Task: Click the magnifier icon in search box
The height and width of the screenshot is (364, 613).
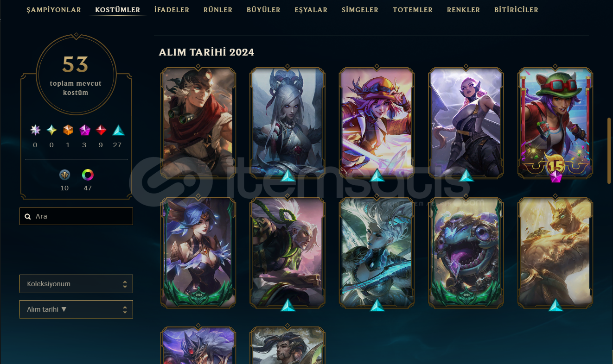Action: coord(28,216)
